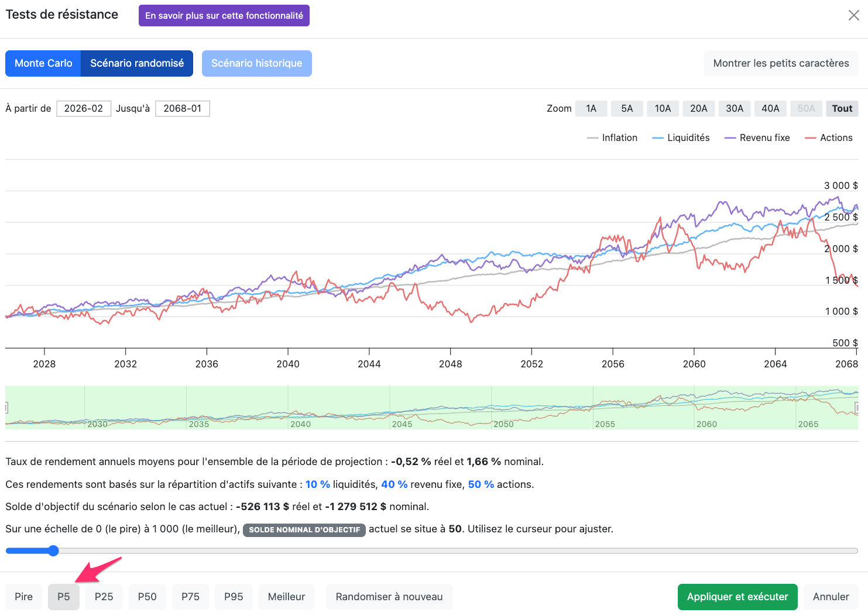The image size is (868, 616).
Task: Toggle Revenu fixe series in legend
Action: (x=757, y=138)
